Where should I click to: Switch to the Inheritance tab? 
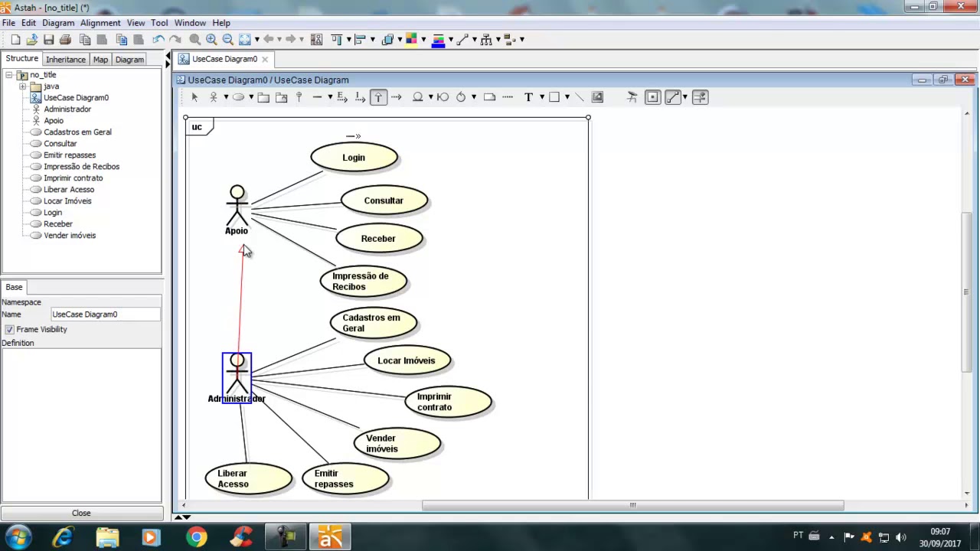[x=65, y=60]
